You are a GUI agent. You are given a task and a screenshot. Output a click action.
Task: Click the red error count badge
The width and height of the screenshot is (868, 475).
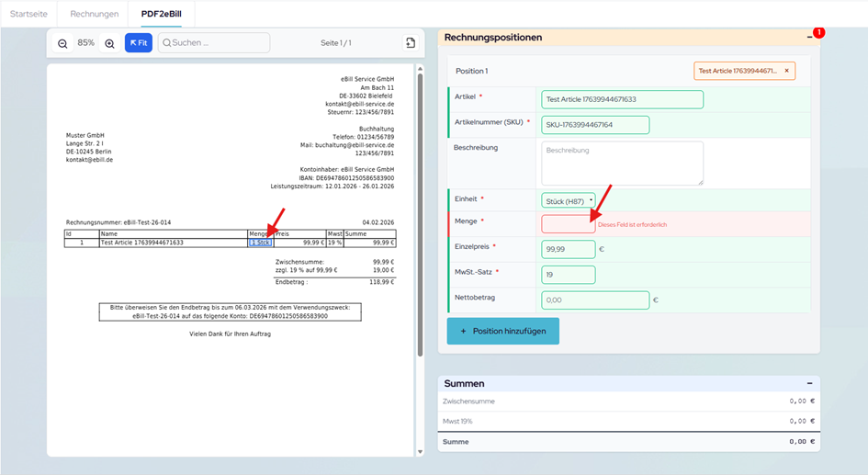818,33
